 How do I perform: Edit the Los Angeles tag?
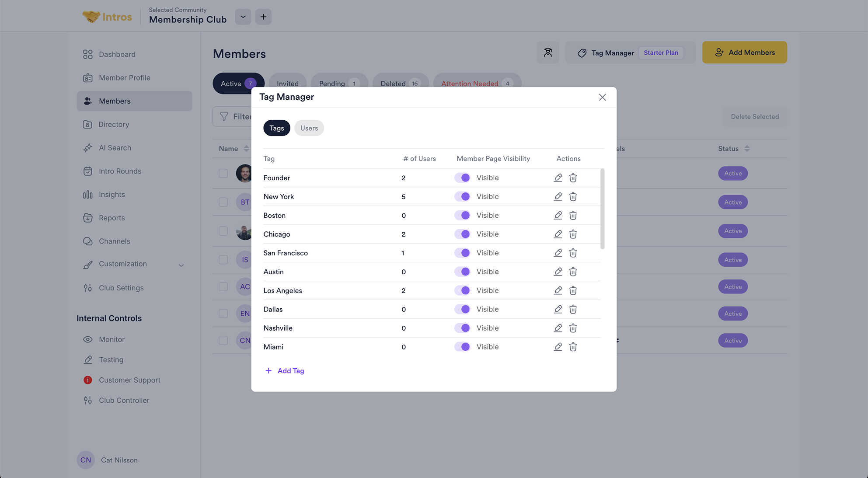click(x=558, y=290)
